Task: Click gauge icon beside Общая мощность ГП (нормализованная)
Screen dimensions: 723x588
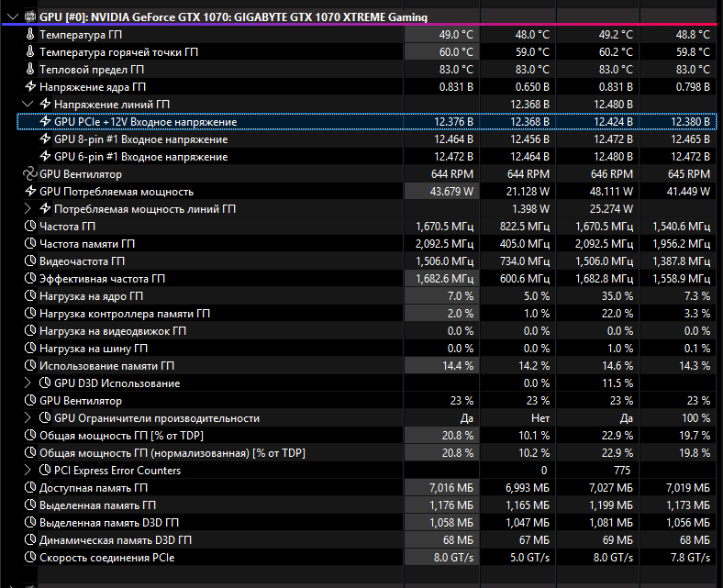Action: point(30,453)
